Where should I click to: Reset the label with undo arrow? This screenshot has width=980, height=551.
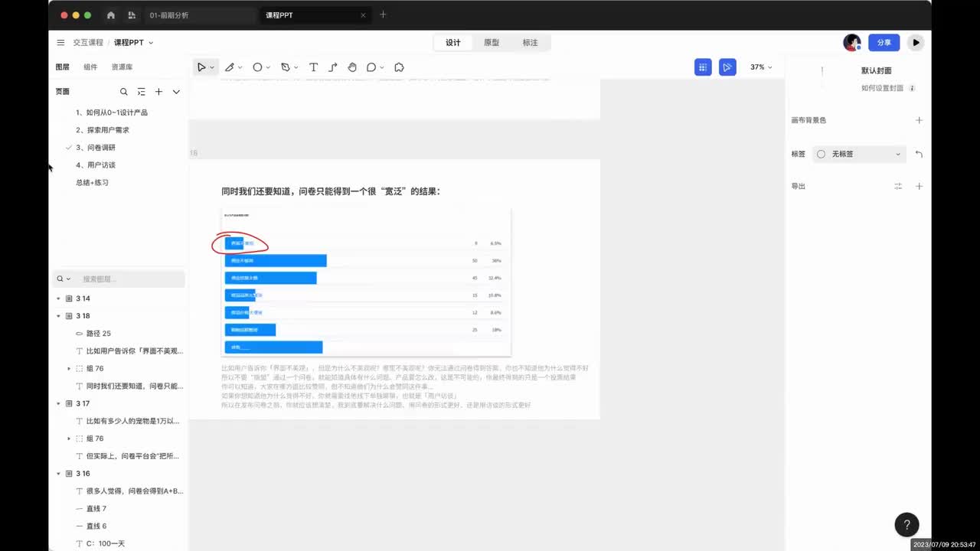919,154
